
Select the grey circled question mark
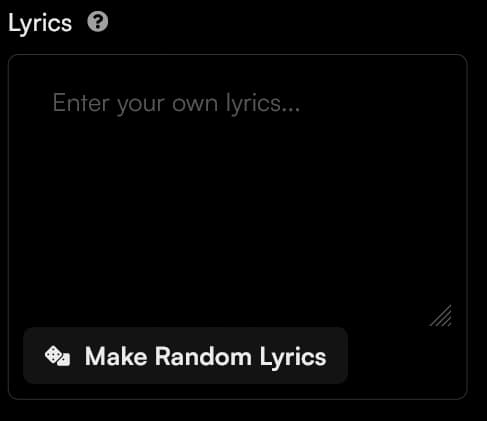point(98,22)
